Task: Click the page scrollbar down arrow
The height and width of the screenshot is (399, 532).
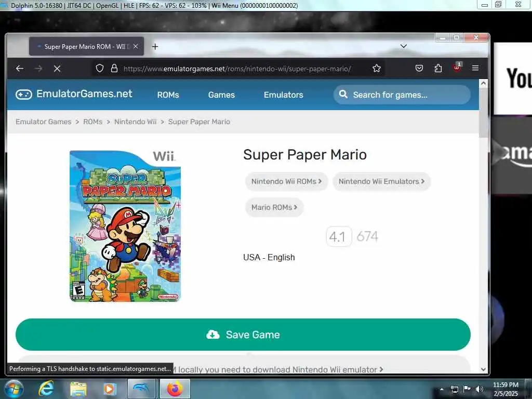Action: pyautogui.click(x=484, y=369)
